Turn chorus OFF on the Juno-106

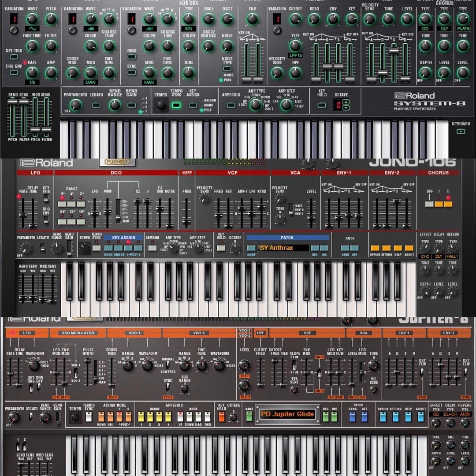pyautogui.click(x=429, y=204)
